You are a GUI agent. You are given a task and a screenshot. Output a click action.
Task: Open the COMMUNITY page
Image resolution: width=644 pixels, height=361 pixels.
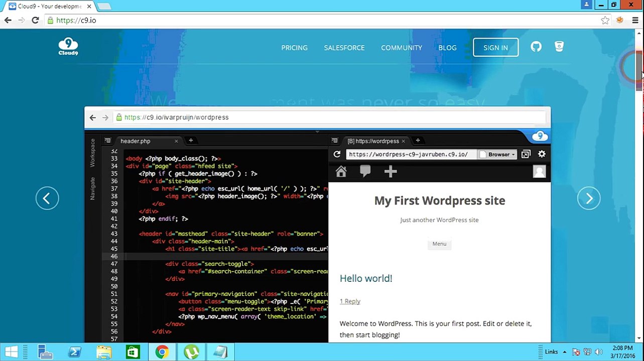[x=402, y=48]
